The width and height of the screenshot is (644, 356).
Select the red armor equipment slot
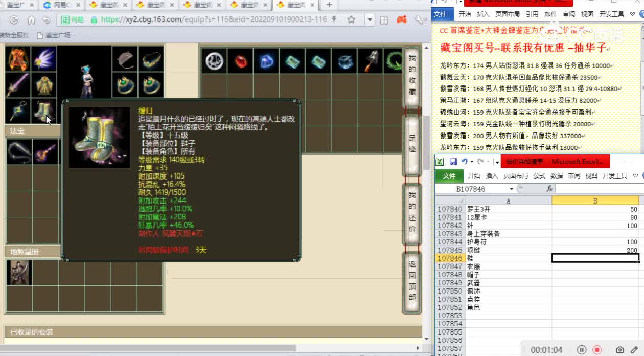[17, 59]
